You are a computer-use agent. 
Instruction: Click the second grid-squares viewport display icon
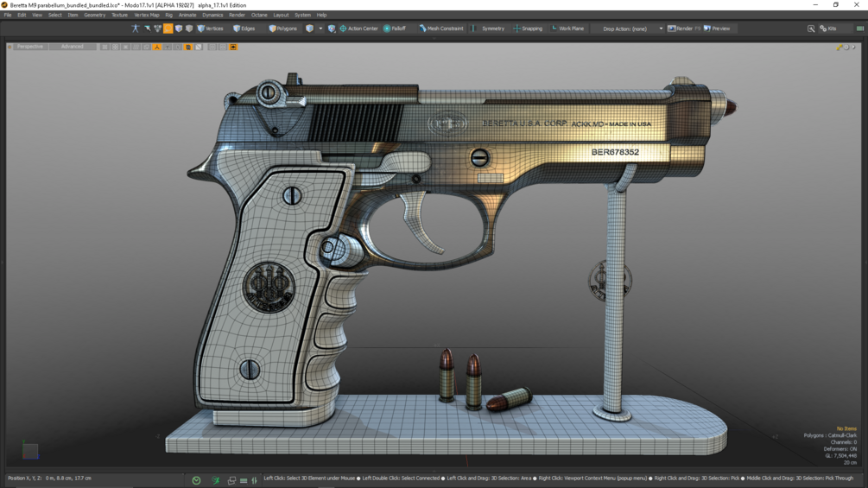coord(115,47)
